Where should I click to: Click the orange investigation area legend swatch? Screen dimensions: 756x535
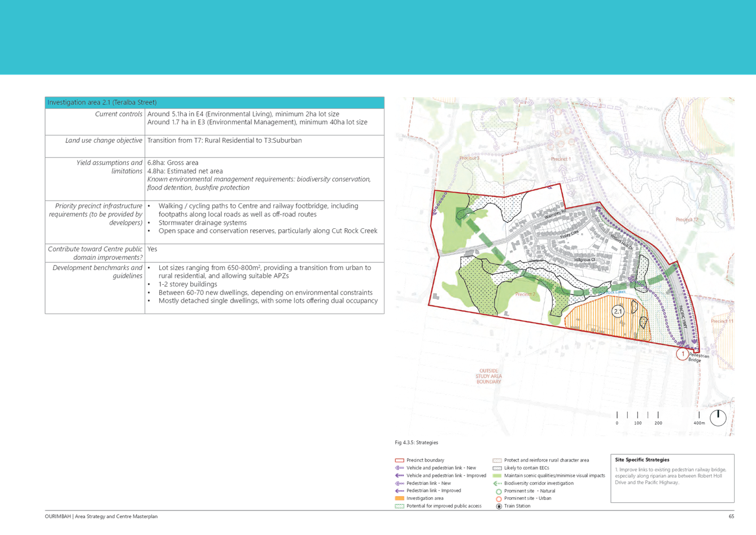(400, 499)
